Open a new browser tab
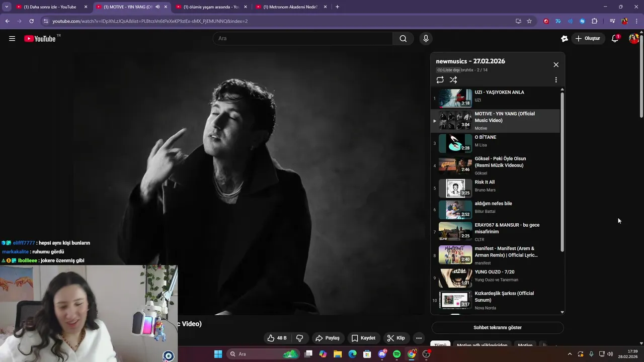This screenshot has width=644, height=362. 337,7
